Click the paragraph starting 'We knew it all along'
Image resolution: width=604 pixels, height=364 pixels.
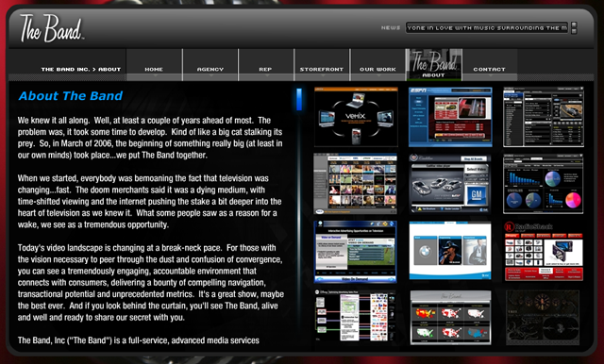click(x=150, y=138)
